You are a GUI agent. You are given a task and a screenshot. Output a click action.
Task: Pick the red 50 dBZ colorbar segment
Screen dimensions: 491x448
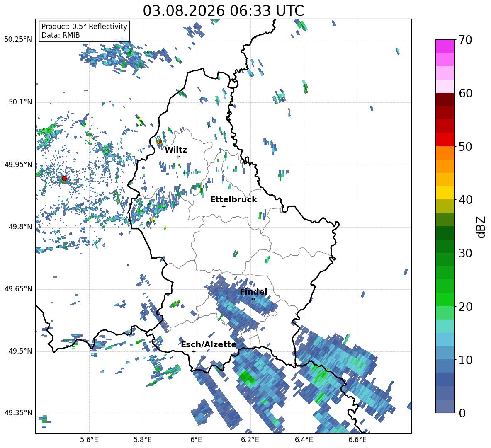click(x=445, y=140)
